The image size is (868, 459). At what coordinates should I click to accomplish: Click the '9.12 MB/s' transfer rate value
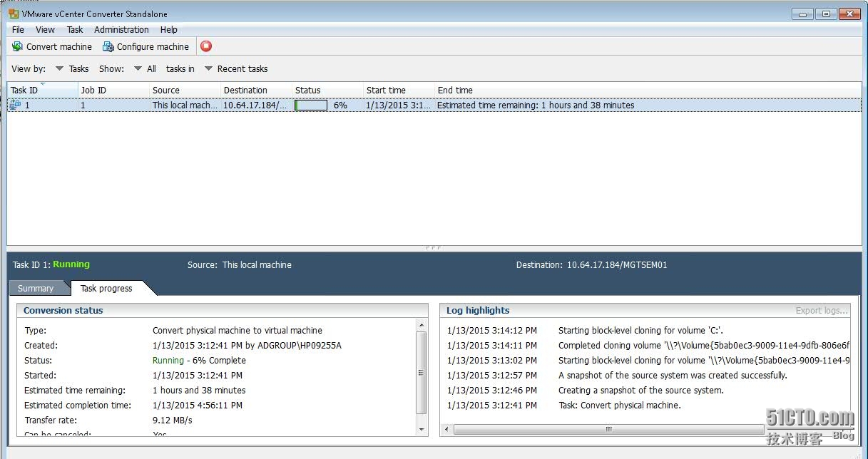[173, 421]
